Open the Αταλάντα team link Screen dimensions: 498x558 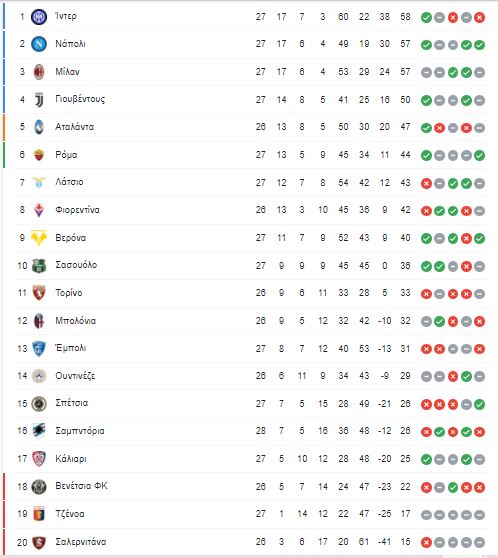point(74,127)
